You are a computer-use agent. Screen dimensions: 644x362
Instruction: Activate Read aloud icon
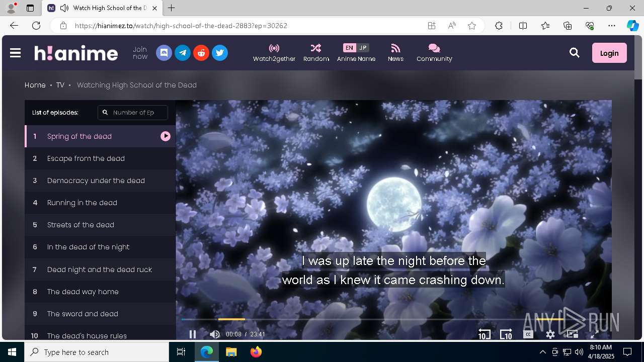[x=452, y=26]
